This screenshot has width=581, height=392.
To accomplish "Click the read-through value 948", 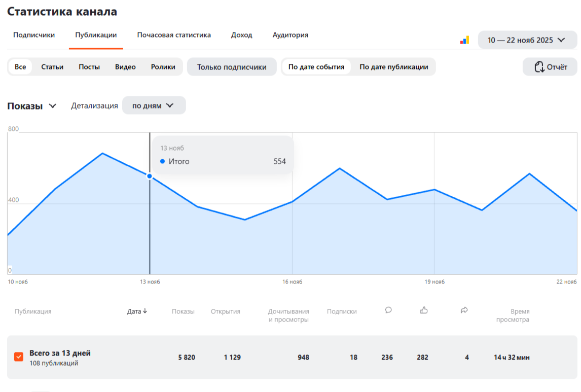I will coord(304,357).
